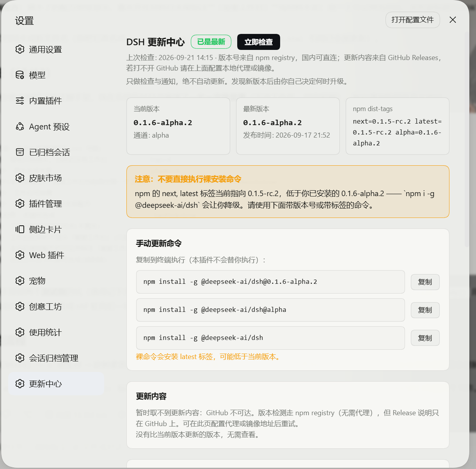Copy the dsh@alpha install command
476x469 pixels.
tap(425, 310)
